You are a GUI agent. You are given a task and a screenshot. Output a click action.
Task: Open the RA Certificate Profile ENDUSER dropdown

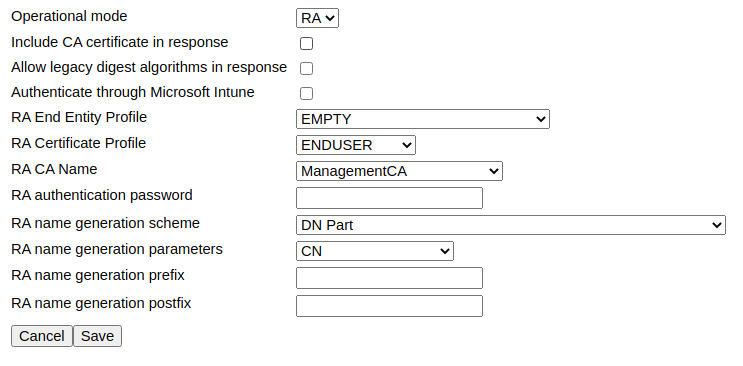click(x=356, y=145)
